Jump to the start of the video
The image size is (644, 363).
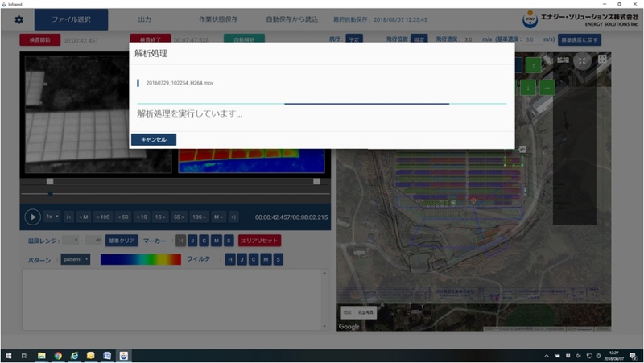point(69,217)
